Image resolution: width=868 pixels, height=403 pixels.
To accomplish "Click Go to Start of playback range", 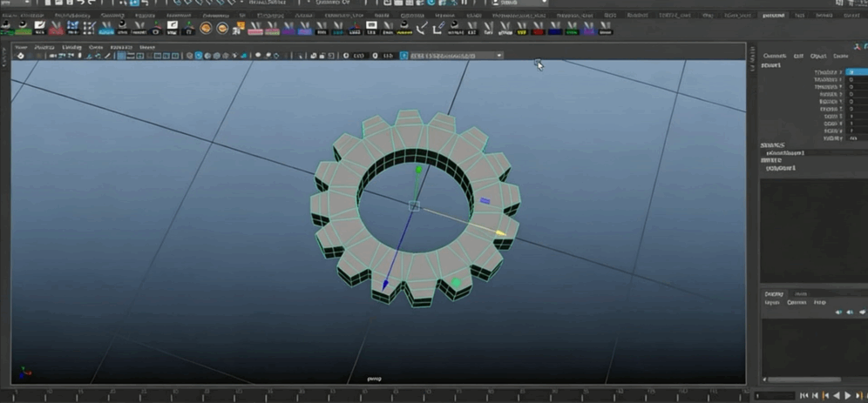I will [x=804, y=395].
